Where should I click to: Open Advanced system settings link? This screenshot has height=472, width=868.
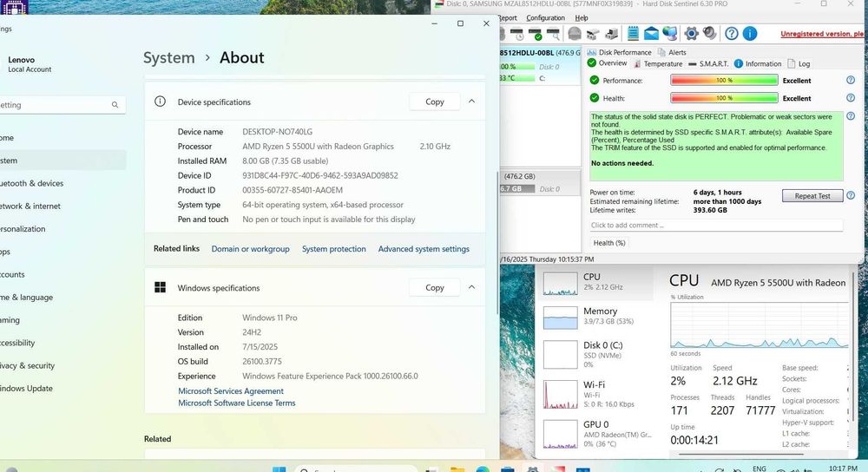pos(424,249)
